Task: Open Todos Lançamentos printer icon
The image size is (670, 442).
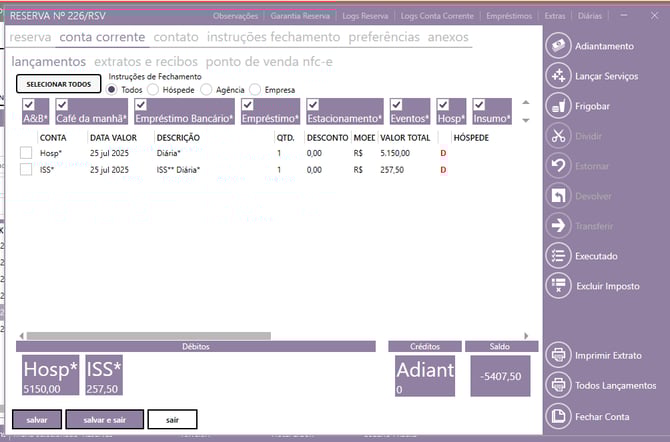Action: coord(558,385)
